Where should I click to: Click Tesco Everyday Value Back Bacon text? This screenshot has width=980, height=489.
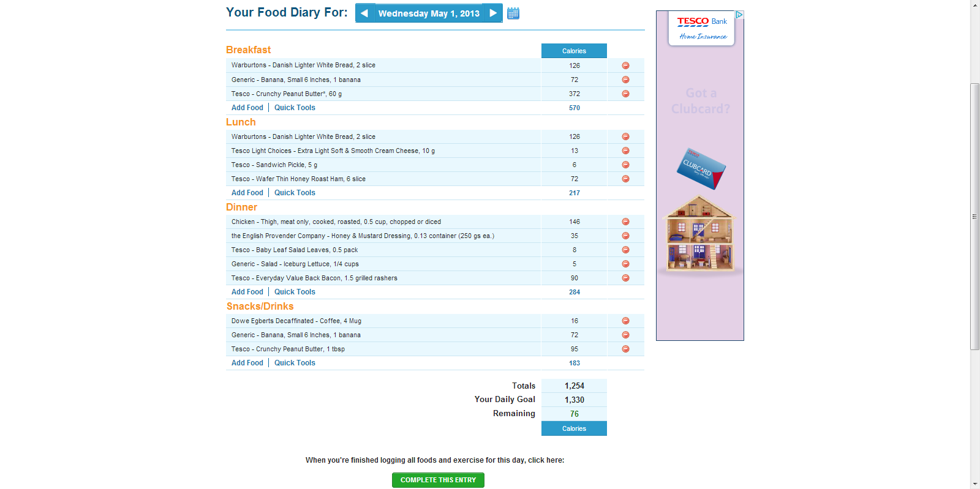point(314,278)
